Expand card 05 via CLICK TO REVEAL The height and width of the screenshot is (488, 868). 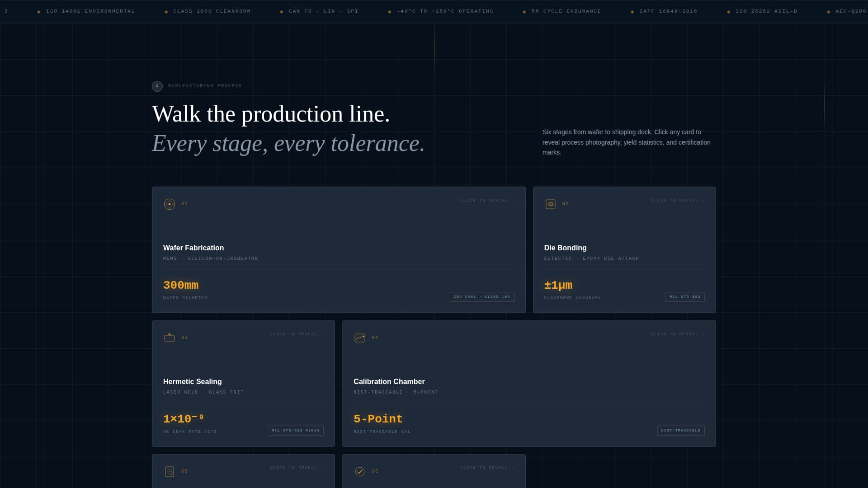point(296,468)
